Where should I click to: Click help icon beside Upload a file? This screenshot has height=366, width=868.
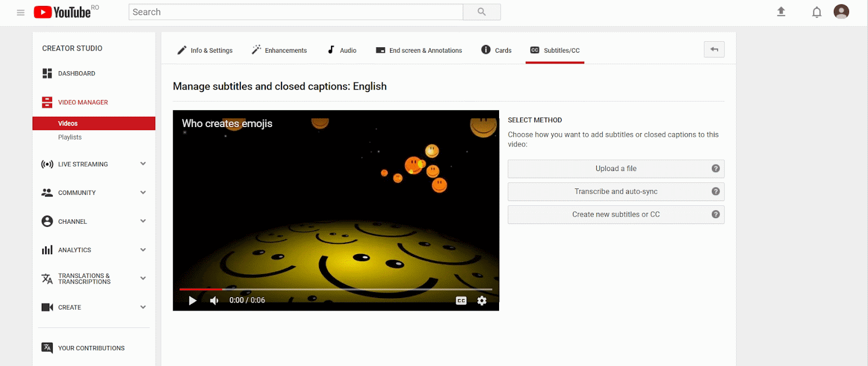(x=716, y=168)
